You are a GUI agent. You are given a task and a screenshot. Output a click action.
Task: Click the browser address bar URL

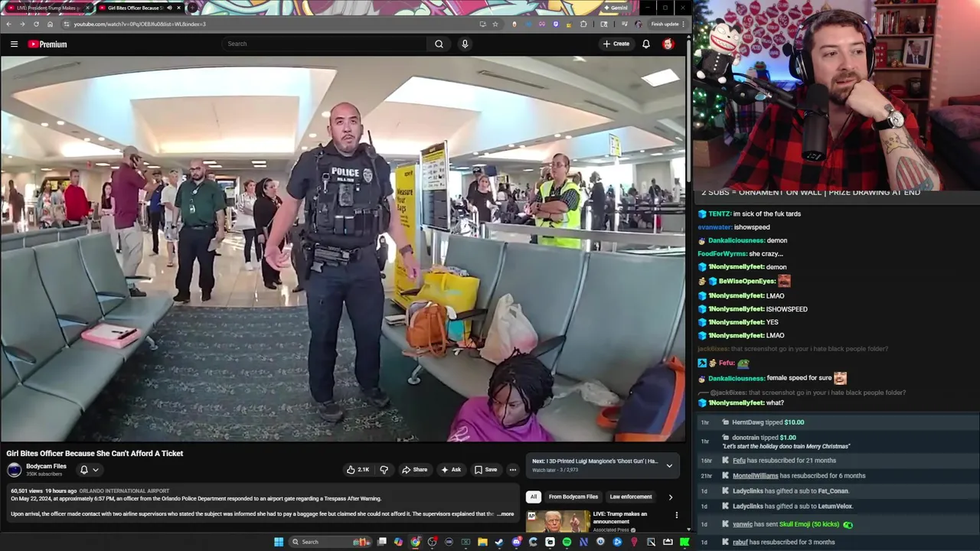click(140, 24)
